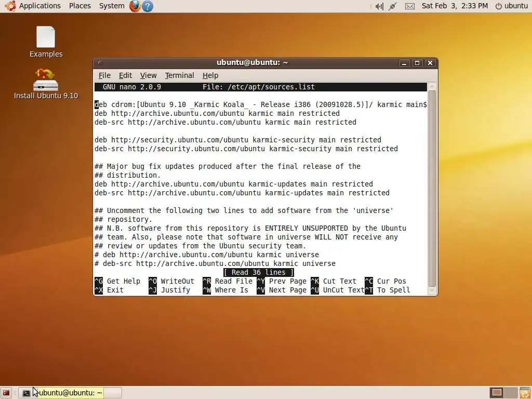Screen dimensions: 532x399
Task: Switch to the first workspace
Action: click(497, 393)
